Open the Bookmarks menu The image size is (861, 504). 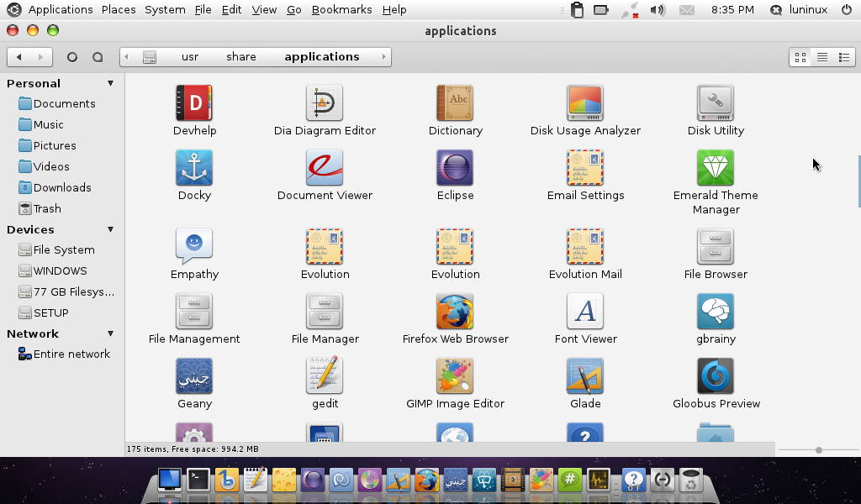341,10
